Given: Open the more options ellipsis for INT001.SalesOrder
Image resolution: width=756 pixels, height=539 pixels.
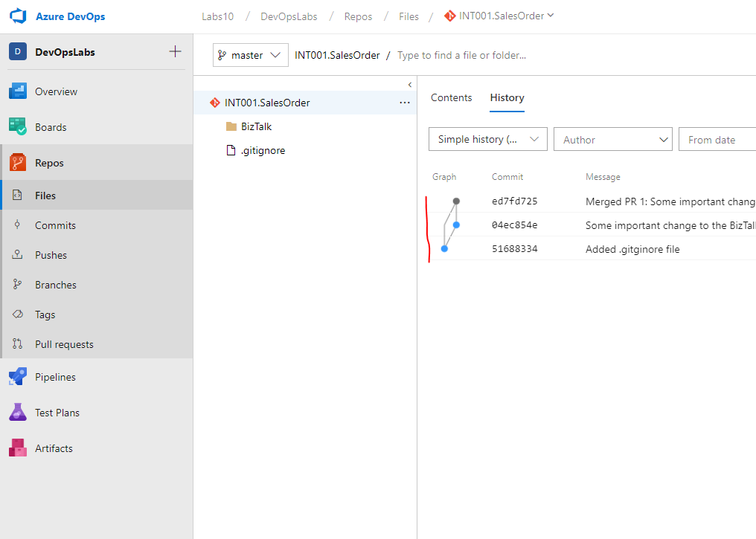Looking at the screenshot, I should (405, 103).
